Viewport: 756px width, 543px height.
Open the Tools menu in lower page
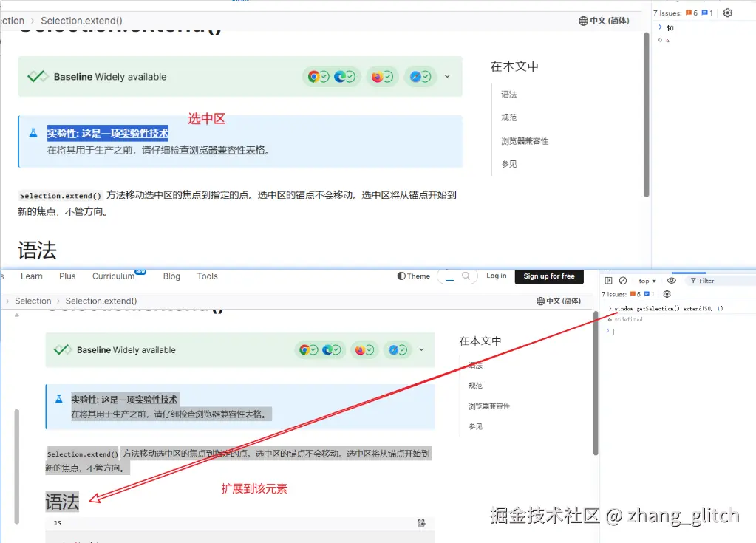coord(208,276)
